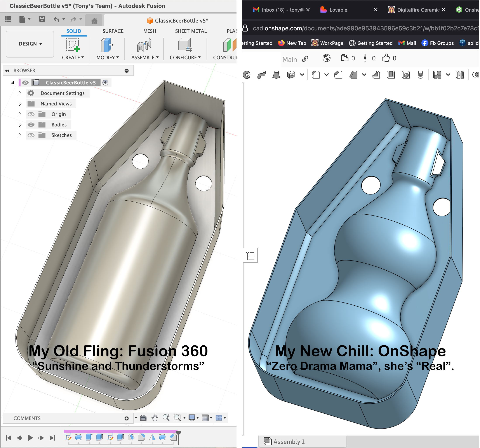480x448 pixels.
Task: Select the Onshape Fillet tool
Action: point(316,75)
